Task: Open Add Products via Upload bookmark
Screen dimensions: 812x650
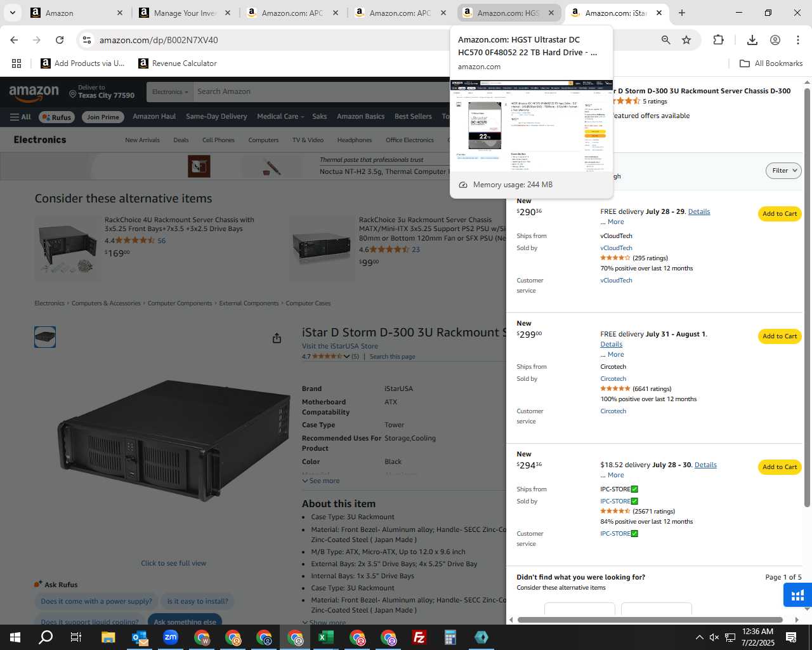Action: point(82,63)
